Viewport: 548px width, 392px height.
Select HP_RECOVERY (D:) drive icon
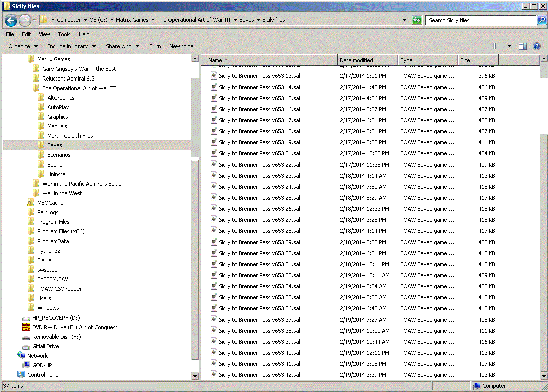pos(26,318)
